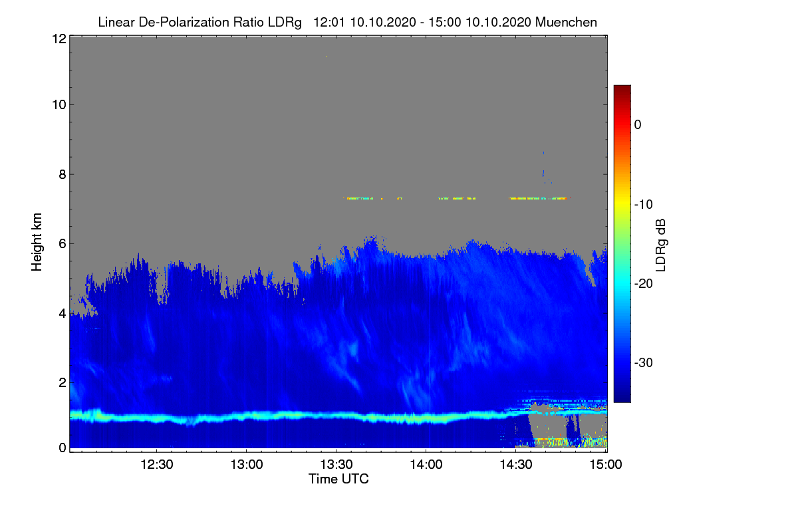Click the plot title 'Linear De-Polarization Ratio LDRg'

[x=199, y=22]
